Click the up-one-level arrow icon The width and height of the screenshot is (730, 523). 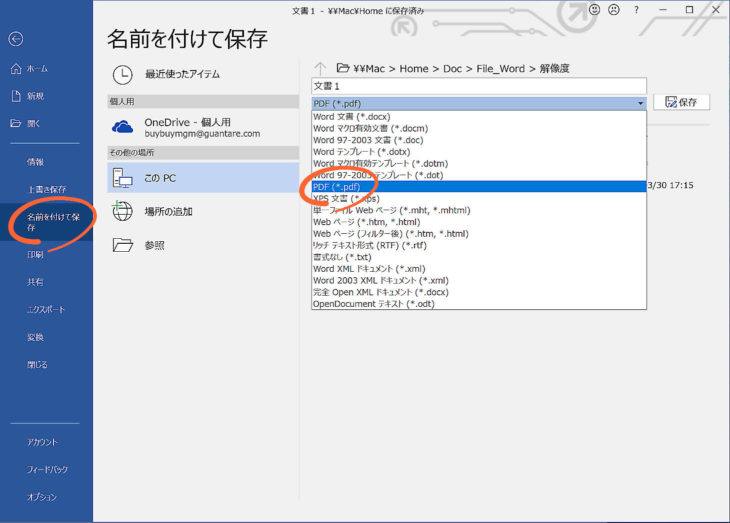pos(320,68)
